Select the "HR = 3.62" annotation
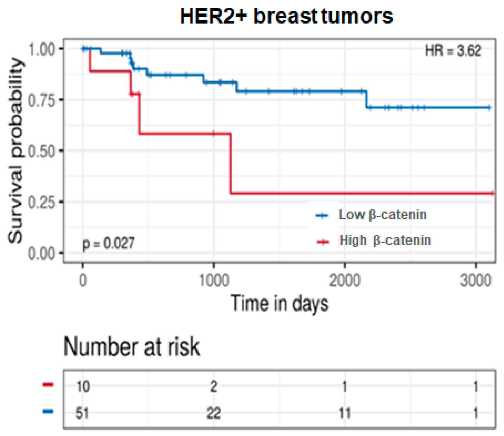 [x=453, y=51]
